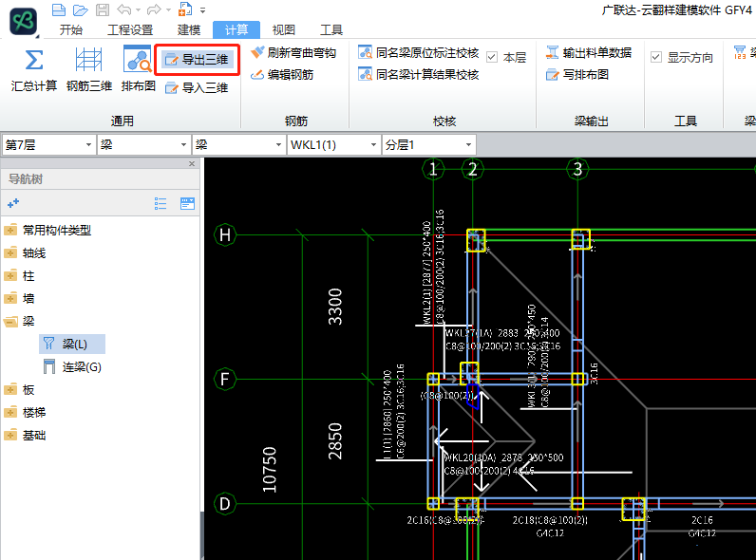The image size is (756, 560).
Task: Click axis bubble 3 in drawing
Action: click(x=577, y=169)
